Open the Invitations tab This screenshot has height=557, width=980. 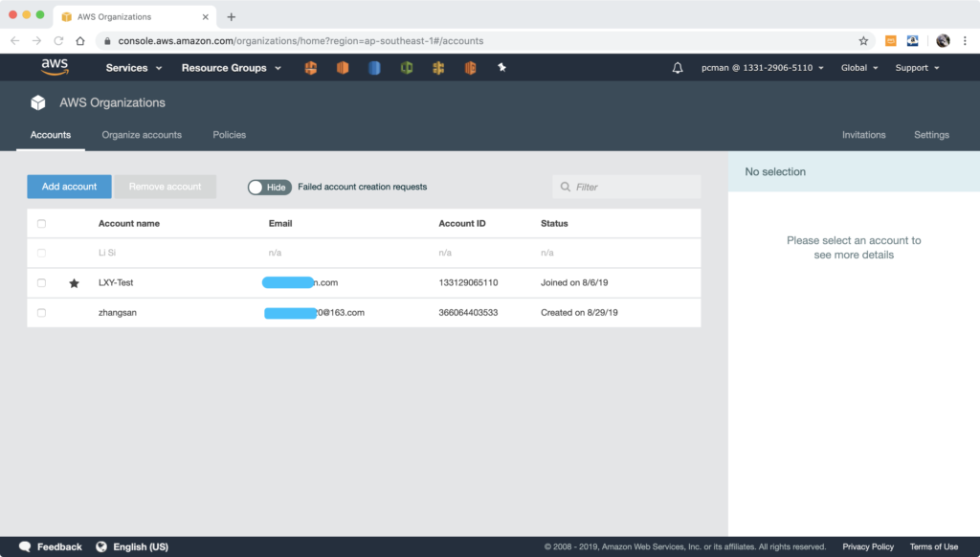[x=864, y=134]
